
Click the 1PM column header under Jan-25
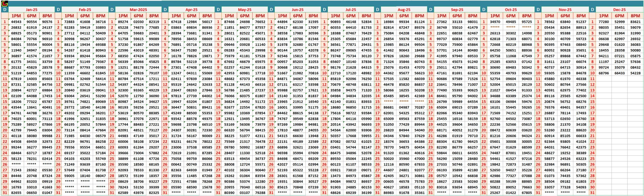click(16, 16)
